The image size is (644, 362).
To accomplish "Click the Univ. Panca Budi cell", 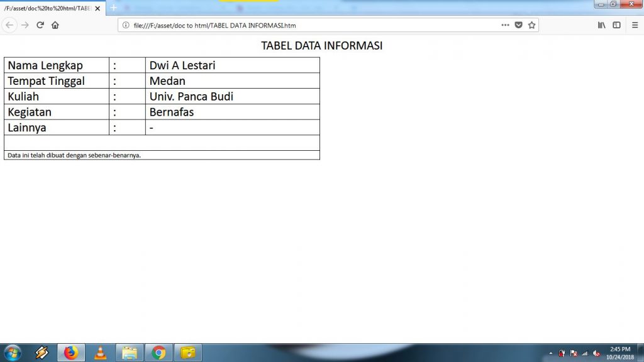I will coord(233,96).
